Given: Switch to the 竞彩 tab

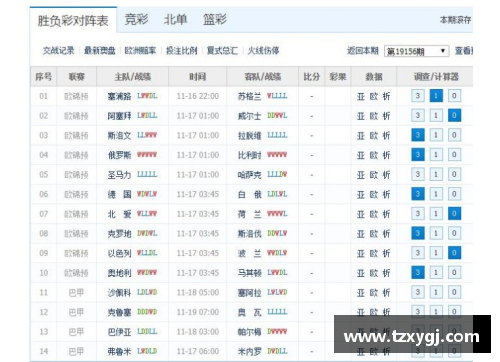Looking at the screenshot, I should click(136, 20).
